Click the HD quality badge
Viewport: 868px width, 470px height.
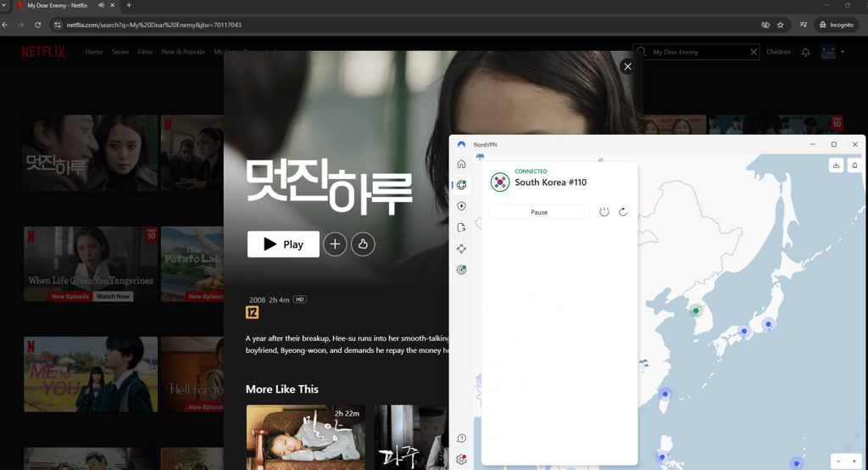(299, 299)
